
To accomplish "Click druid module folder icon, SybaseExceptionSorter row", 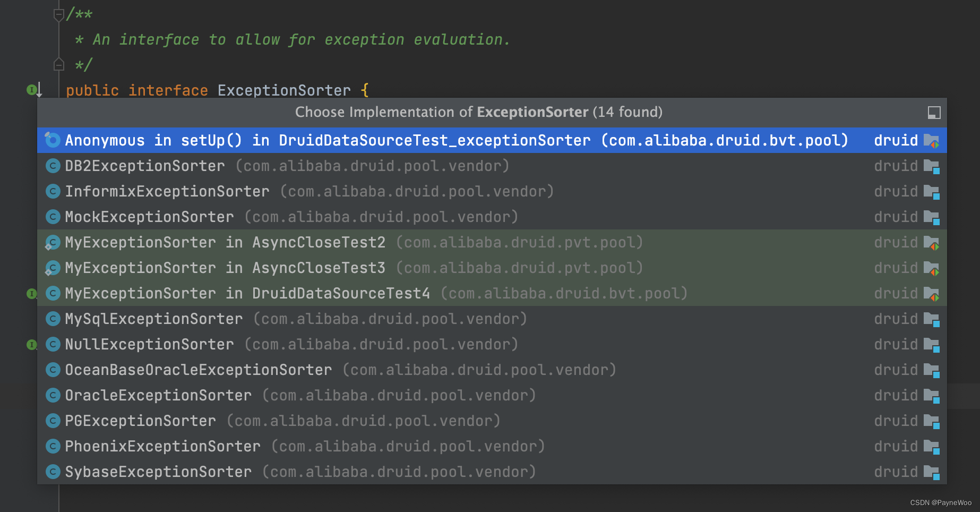I will click(x=932, y=473).
